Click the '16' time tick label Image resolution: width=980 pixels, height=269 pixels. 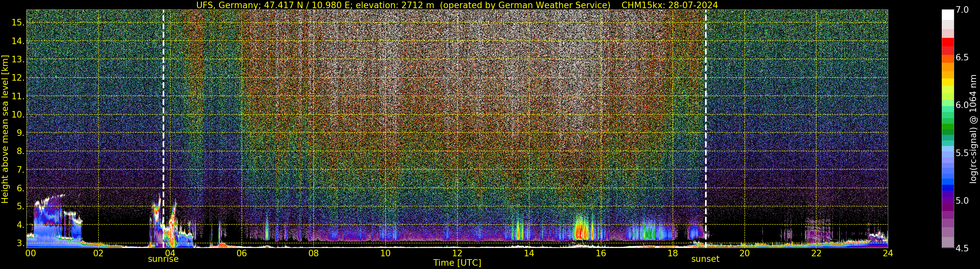point(601,253)
